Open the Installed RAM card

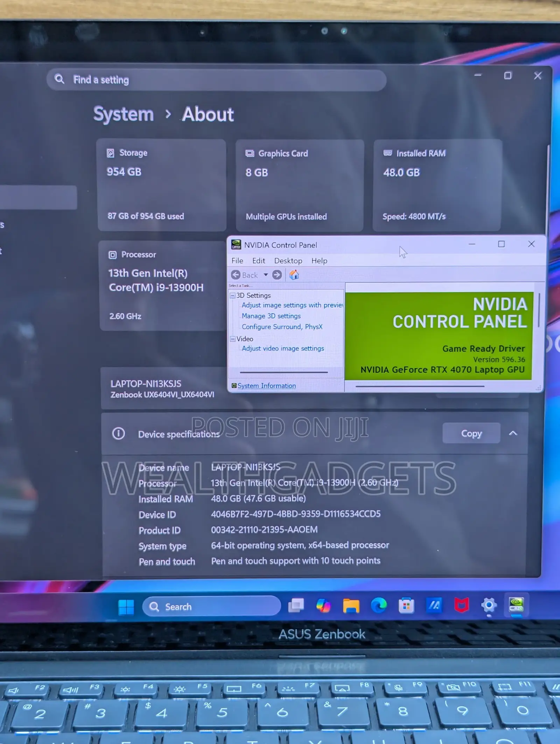(x=437, y=185)
